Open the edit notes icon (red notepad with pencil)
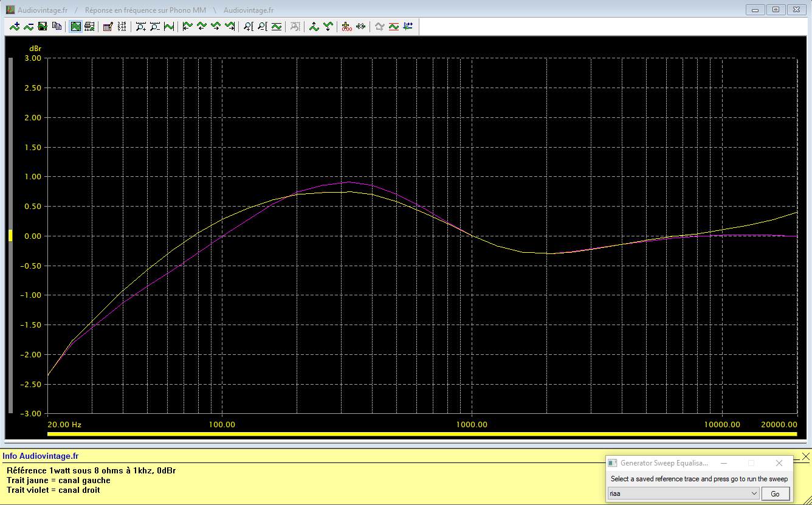The height and width of the screenshot is (505, 812). [x=108, y=27]
